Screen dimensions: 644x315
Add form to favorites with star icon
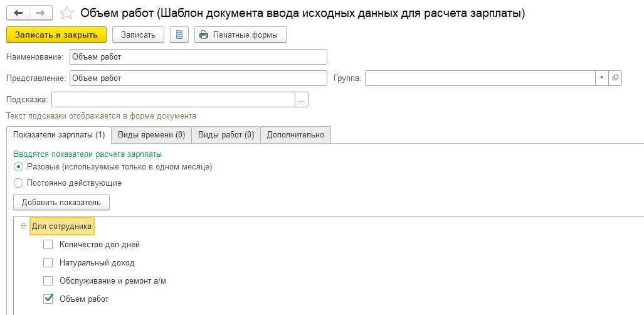pos(66,14)
